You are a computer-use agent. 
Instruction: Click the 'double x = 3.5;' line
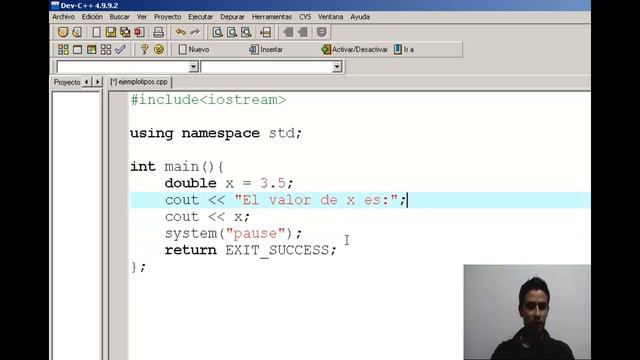pos(229,183)
